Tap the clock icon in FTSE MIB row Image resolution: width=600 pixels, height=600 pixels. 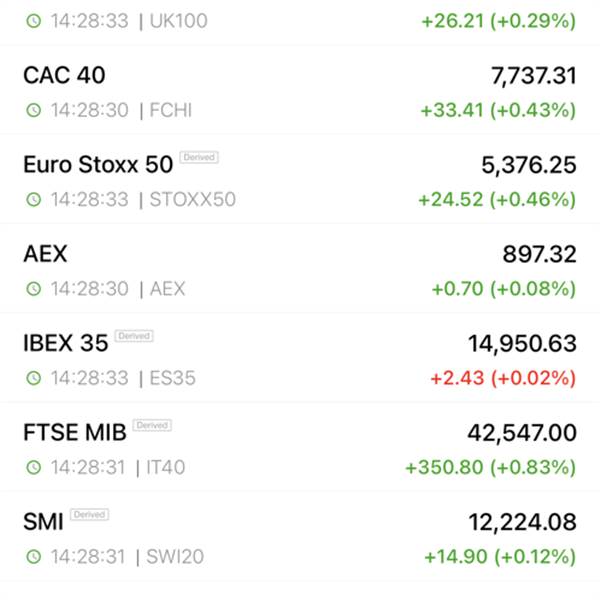[34, 467]
